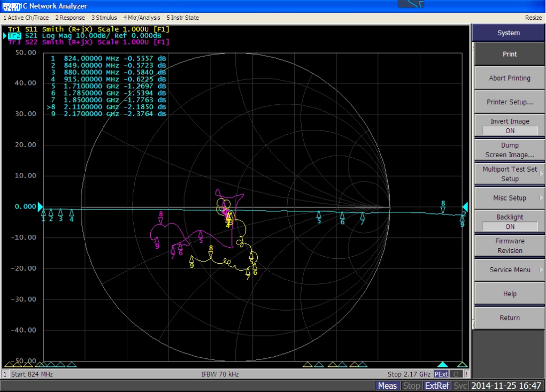Click the System softkey menu header
546x392 pixels.
509,33
